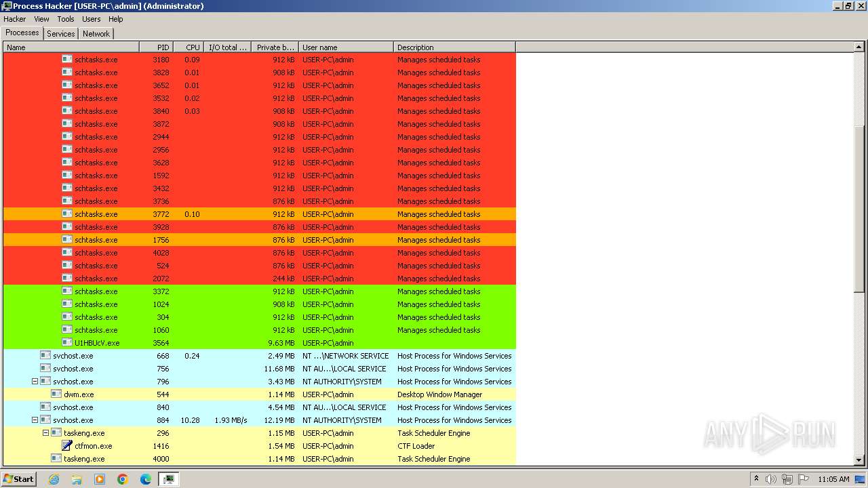The width and height of the screenshot is (868, 488).
Task: Click vertical scrollbar down arrow
Action: 859,460
